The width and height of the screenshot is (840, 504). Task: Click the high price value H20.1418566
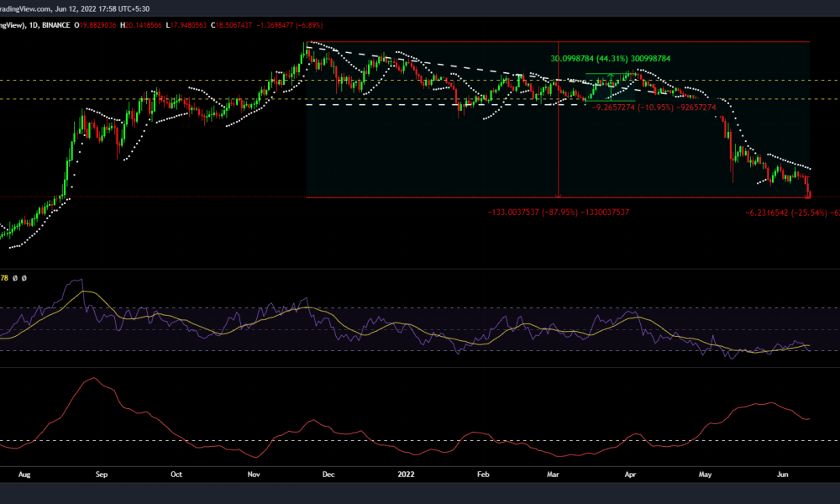coord(141,25)
